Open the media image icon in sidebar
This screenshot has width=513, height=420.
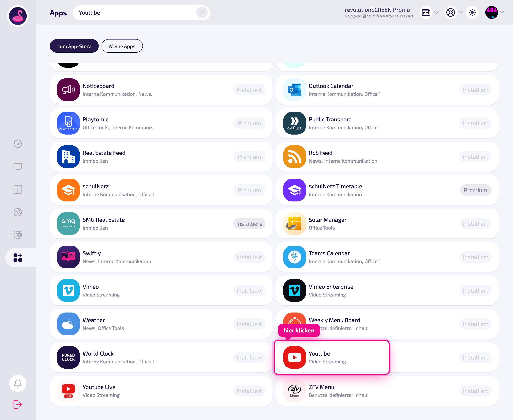[x=18, y=212]
